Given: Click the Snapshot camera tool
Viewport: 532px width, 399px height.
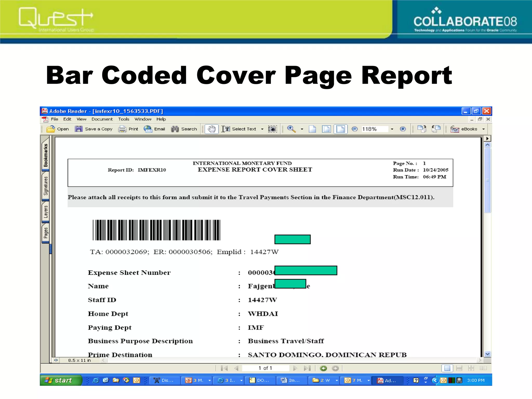Looking at the screenshot, I should click(272, 129).
